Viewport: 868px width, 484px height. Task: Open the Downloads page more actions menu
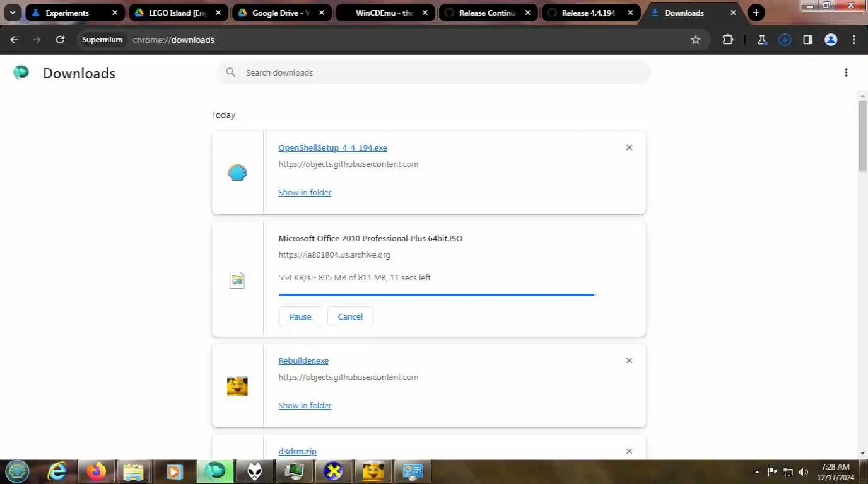[846, 72]
